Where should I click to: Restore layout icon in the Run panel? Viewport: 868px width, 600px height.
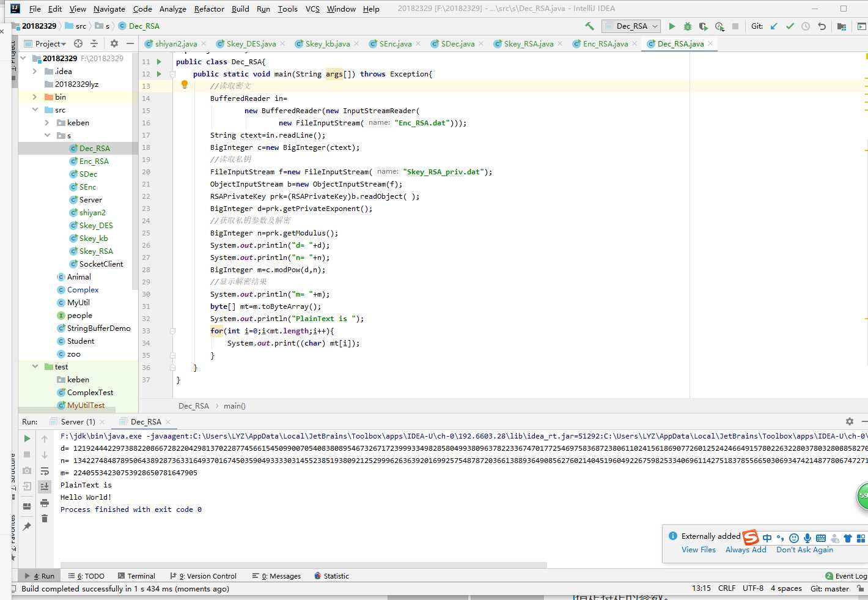[27, 506]
